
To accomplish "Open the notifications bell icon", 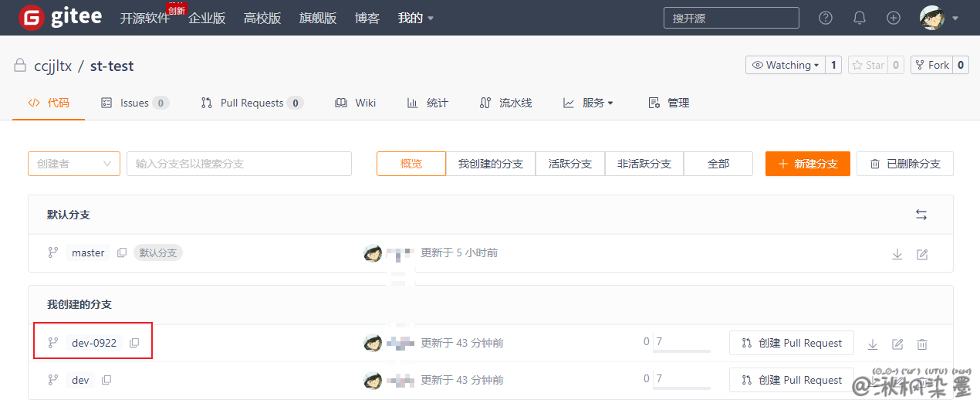I will point(860,18).
